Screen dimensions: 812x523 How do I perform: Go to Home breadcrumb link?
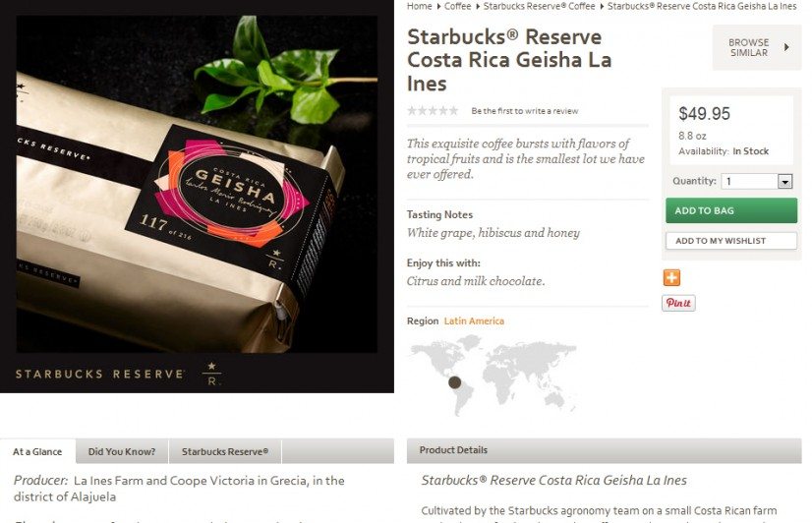coord(419,6)
